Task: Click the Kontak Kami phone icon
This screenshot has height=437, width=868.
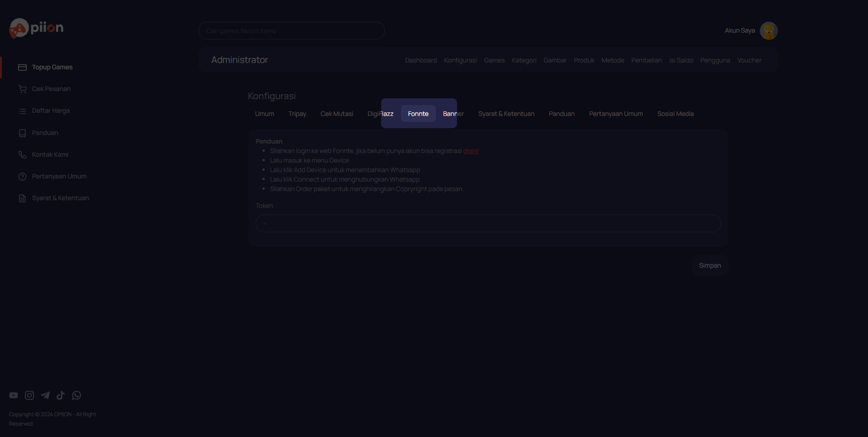Action: pos(22,155)
